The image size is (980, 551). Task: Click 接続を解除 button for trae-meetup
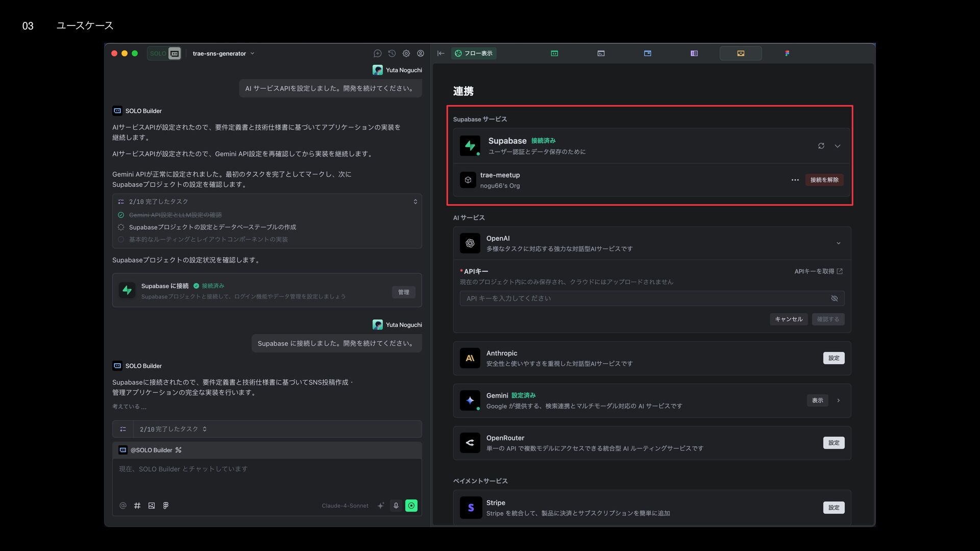[824, 180]
